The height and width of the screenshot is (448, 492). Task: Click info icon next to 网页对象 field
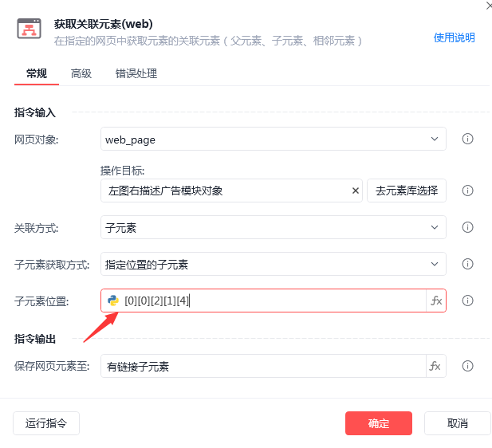click(468, 140)
